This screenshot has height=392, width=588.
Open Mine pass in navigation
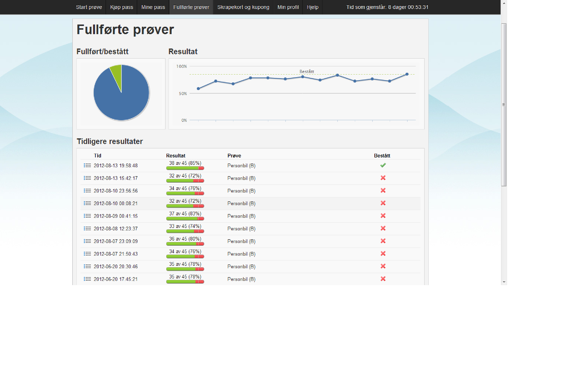pyautogui.click(x=153, y=7)
